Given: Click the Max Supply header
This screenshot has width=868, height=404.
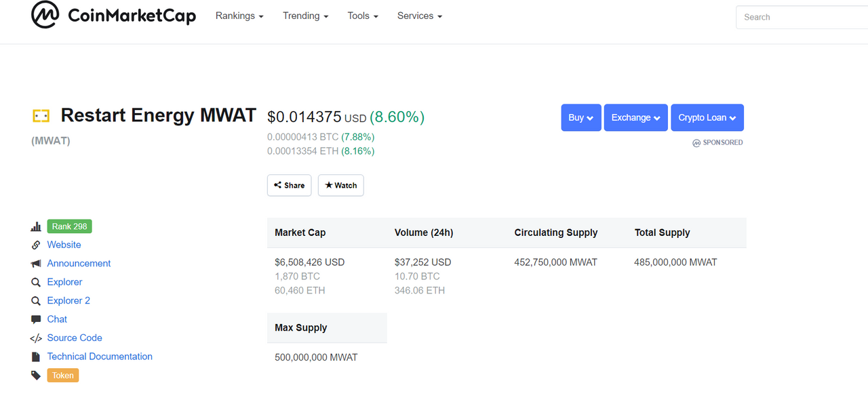Looking at the screenshot, I should click(301, 327).
